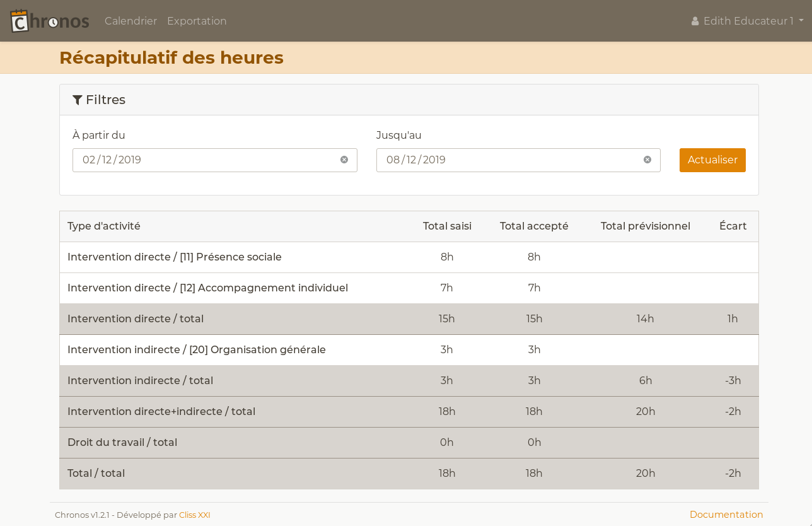
Task: Click Total saisi 8h for Présence sociale
Action: click(x=447, y=257)
